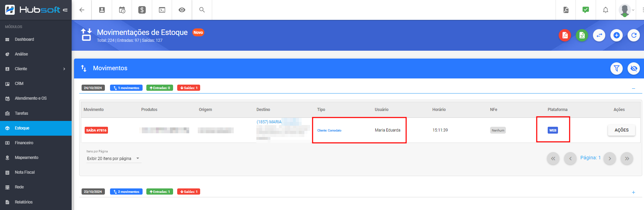The height and width of the screenshot is (210, 644).
Task: Click the Nenhum NFe badge
Action: pyautogui.click(x=498, y=130)
